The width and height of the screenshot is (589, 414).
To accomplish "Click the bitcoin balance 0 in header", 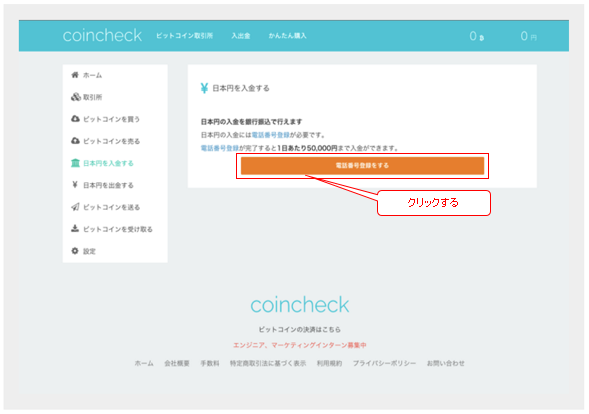I will tap(477, 36).
